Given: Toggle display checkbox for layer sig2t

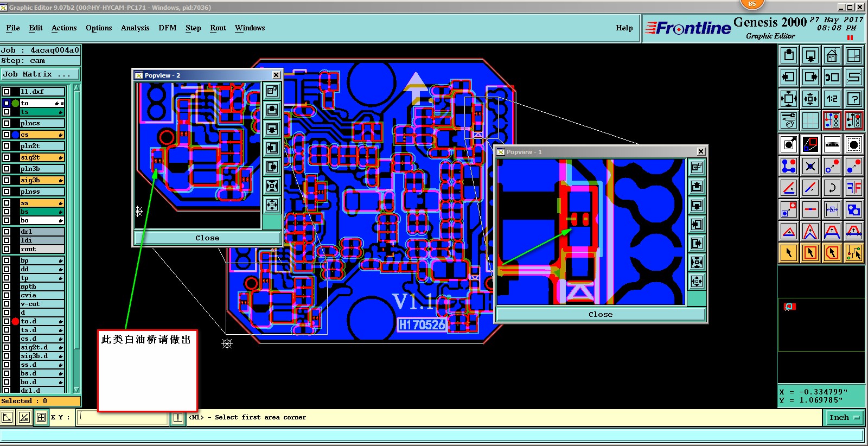Looking at the screenshot, I should click(x=7, y=157).
